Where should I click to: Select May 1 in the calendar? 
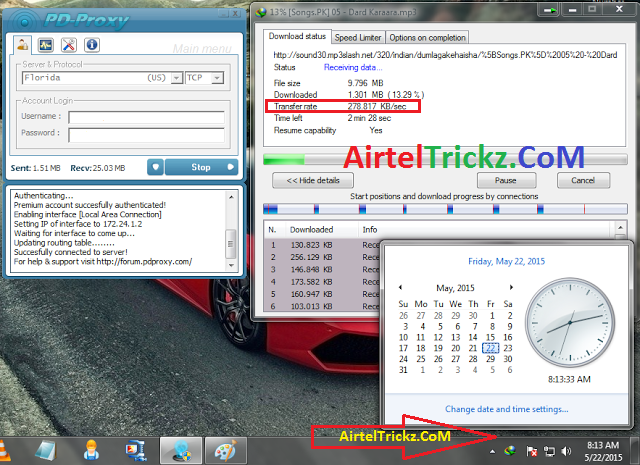click(x=492, y=316)
